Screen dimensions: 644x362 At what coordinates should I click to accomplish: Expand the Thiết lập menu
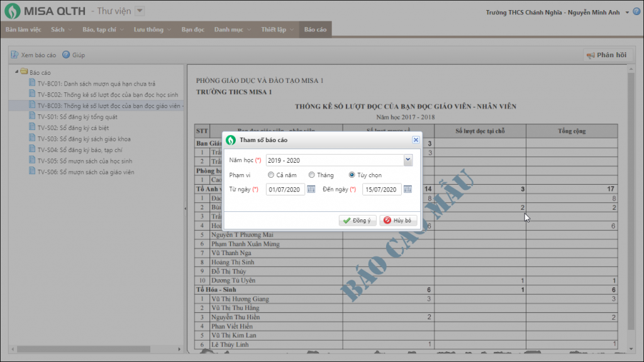(292, 30)
